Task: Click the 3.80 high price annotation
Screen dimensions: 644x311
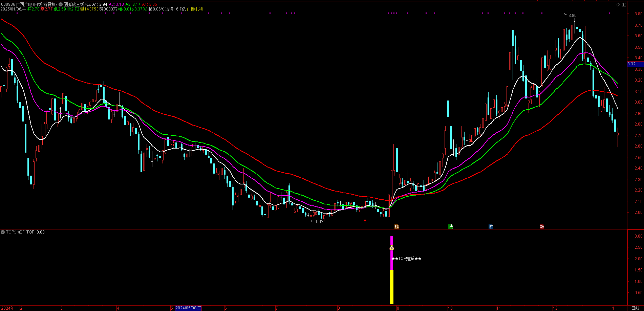Action: click(572, 16)
